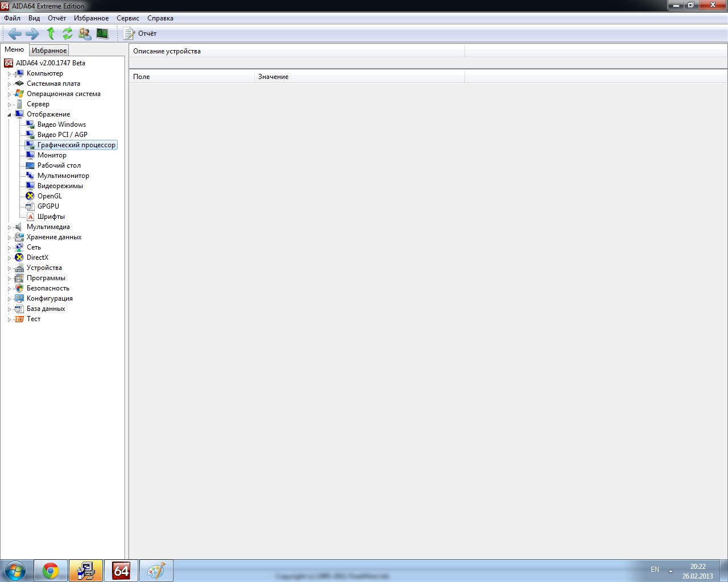The image size is (728, 582).
Task: Open the users icon in toolbar
Action: coord(85,34)
